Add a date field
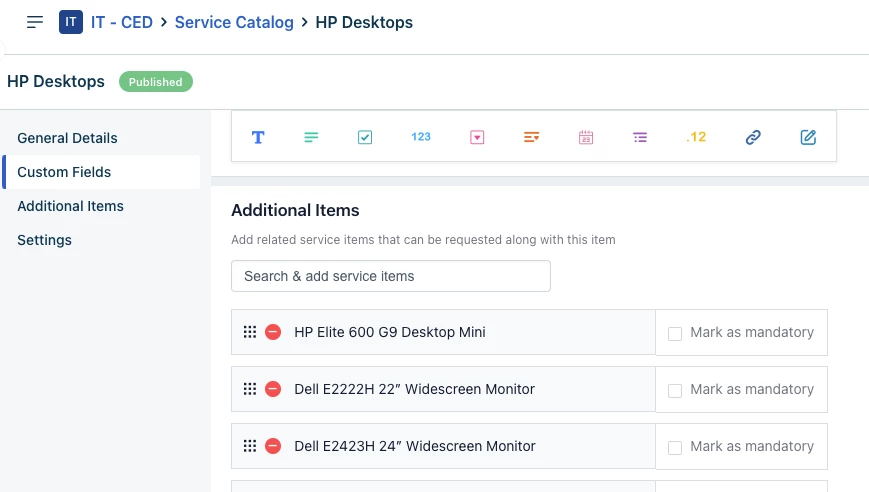This screenshot has width=869, height=492. click(586, 137)
